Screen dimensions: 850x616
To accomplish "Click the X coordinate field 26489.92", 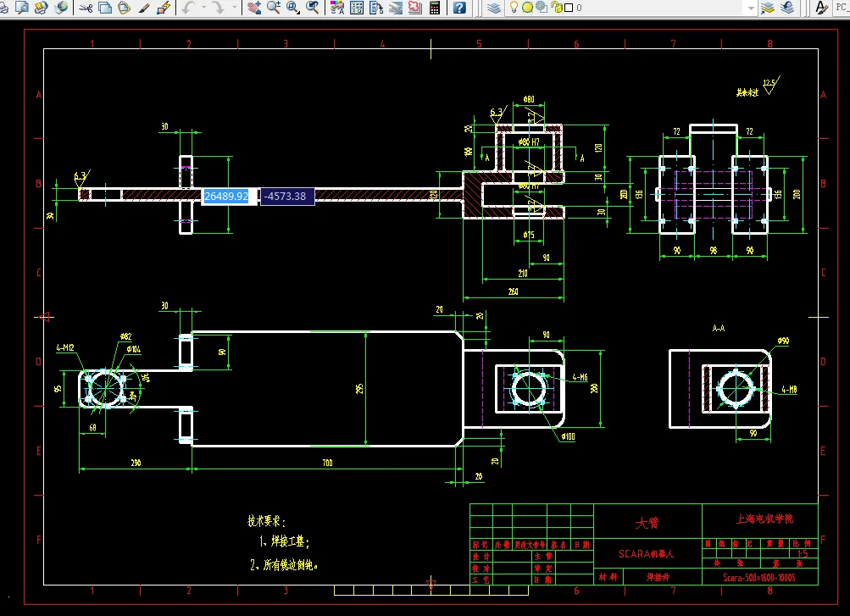I will click(x=230, y=196).
